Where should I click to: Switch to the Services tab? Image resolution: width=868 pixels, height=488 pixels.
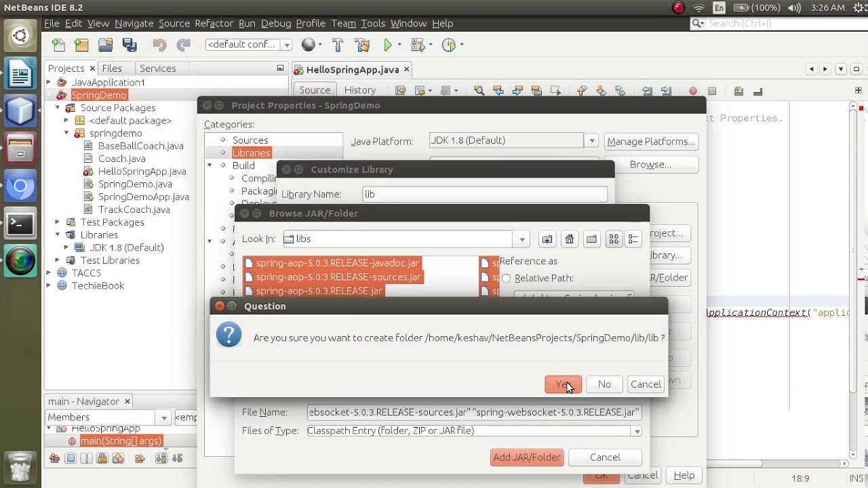[157, 68]
